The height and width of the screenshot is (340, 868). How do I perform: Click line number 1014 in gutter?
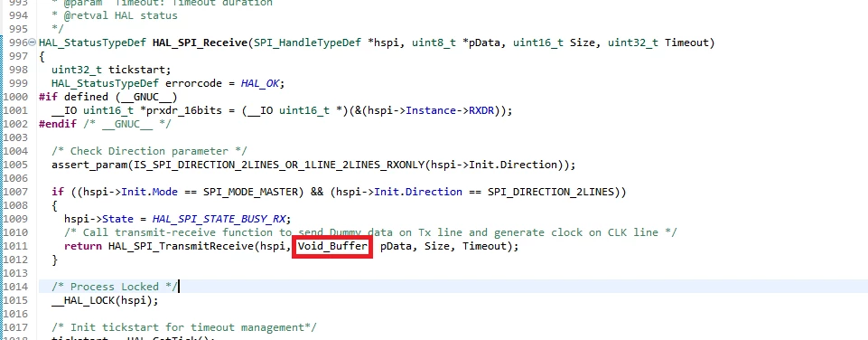point(15,287)
